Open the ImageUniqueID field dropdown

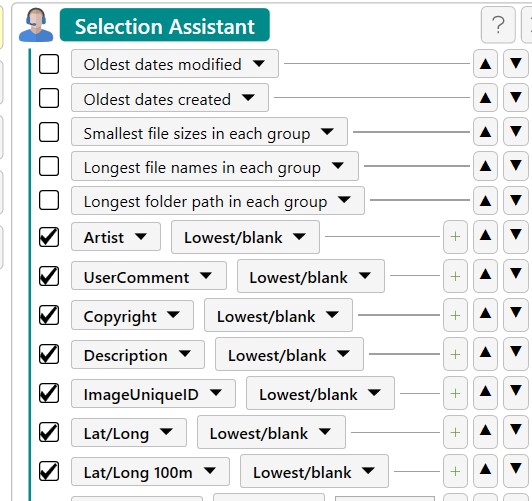(x=153, y=393)
